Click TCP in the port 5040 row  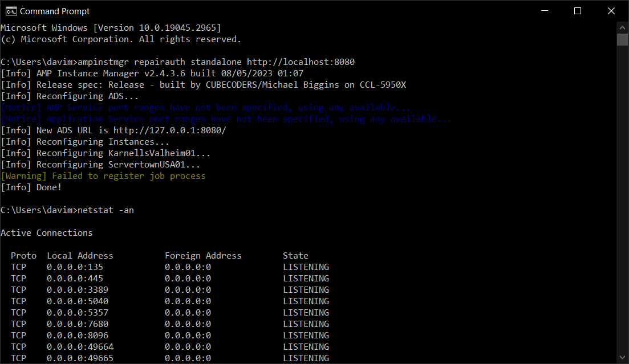click(18, 301)
